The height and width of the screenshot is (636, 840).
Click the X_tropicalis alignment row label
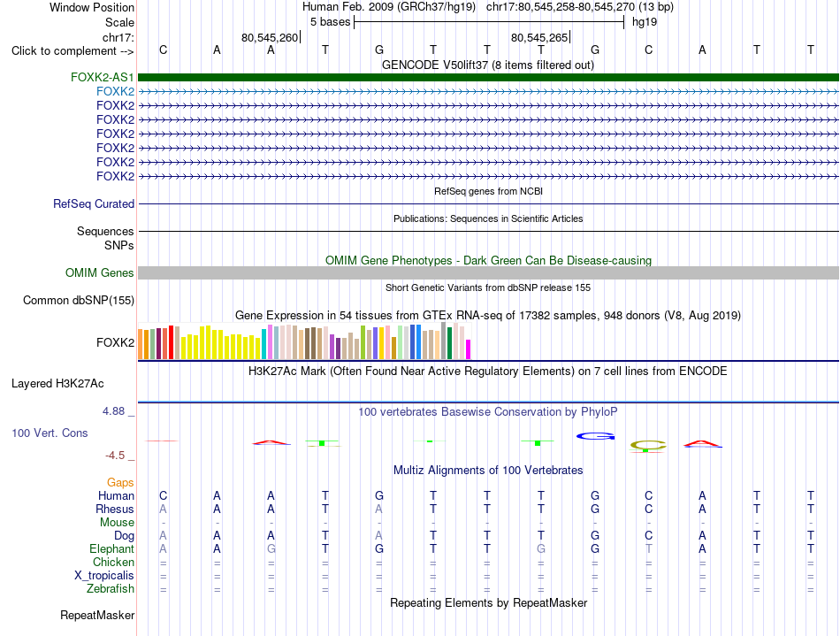104,576
